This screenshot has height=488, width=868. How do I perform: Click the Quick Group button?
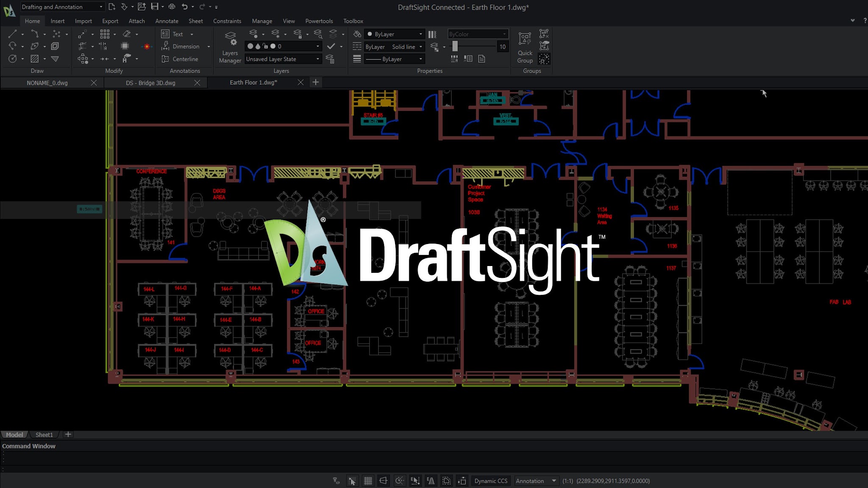point(525,47)
